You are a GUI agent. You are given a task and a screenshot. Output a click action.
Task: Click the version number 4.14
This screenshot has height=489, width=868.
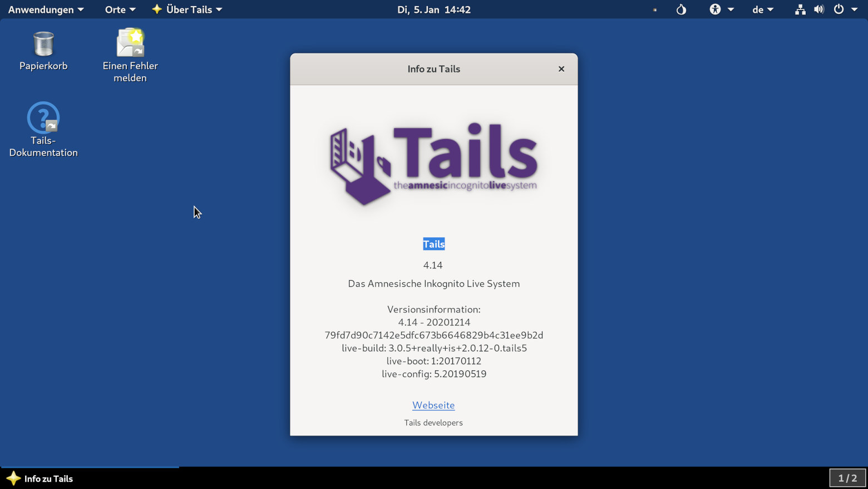pos(433,265)
